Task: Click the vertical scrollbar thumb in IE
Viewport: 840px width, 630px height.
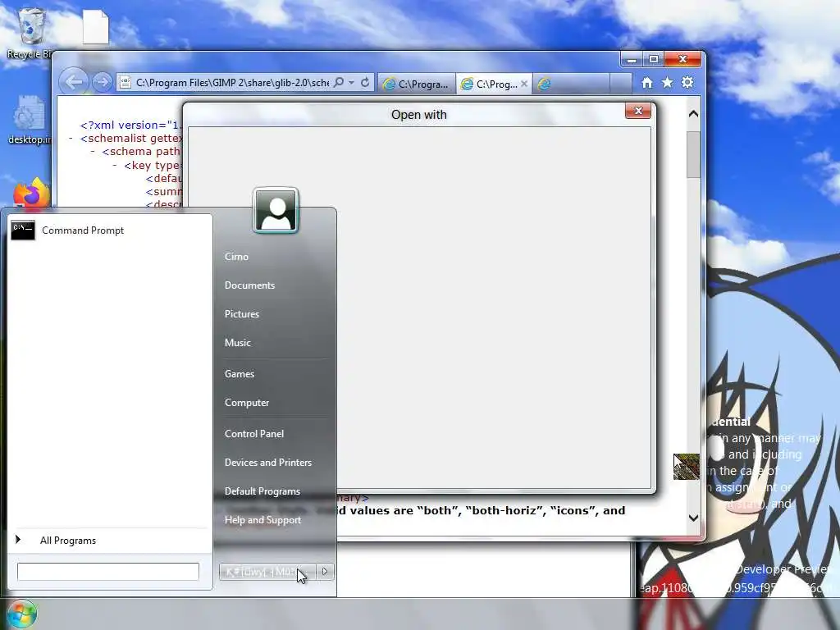Action: tap(693, 154)
